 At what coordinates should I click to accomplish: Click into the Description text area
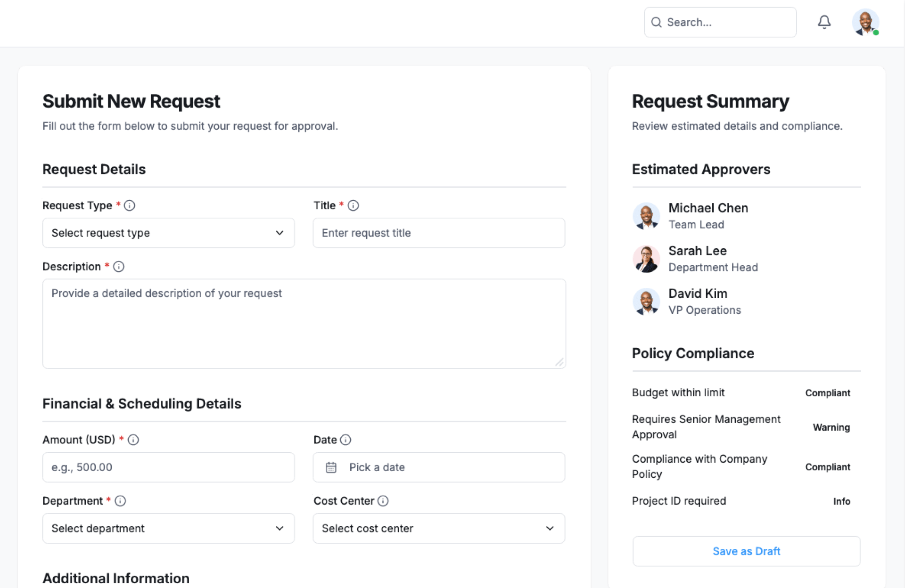point(304,324)
